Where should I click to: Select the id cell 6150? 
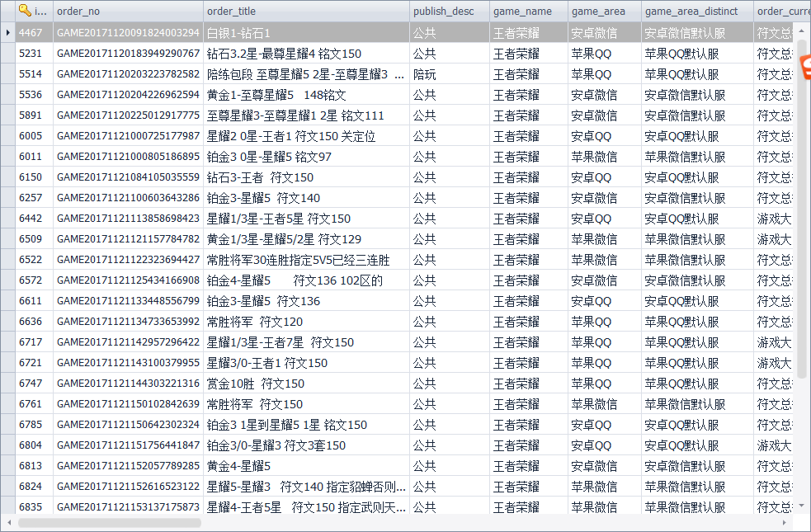coord(34,177)
